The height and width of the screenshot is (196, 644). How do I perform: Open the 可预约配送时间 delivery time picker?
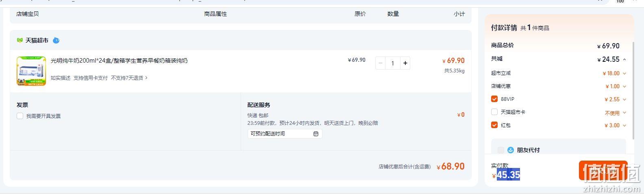(x=285, y=134)
